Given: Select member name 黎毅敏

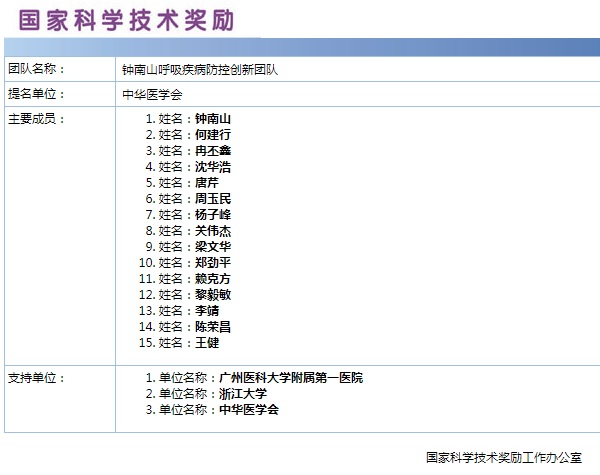Looking at the screenshot, I should click(213, 295).
